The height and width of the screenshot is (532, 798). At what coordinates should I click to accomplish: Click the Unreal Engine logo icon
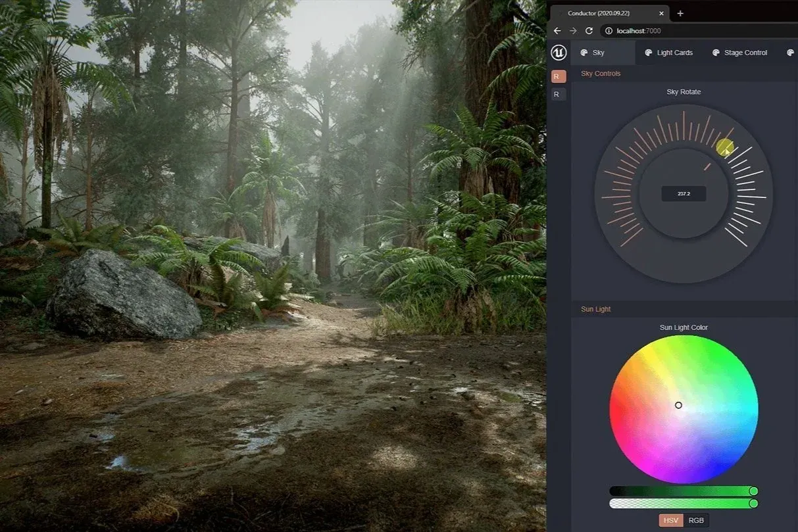coord(559,53)
